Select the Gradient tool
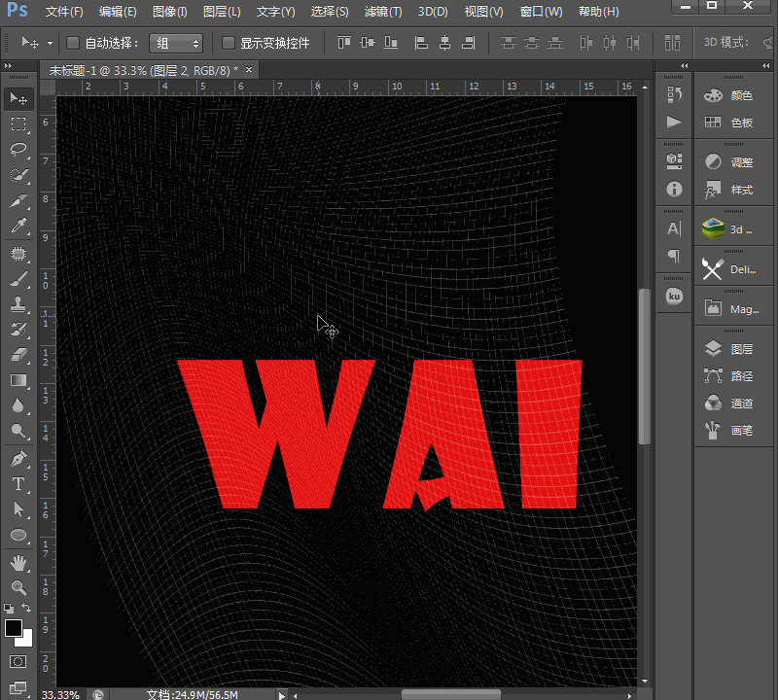The width and height of the screenshot is (778, 700). tap(18, 380)
